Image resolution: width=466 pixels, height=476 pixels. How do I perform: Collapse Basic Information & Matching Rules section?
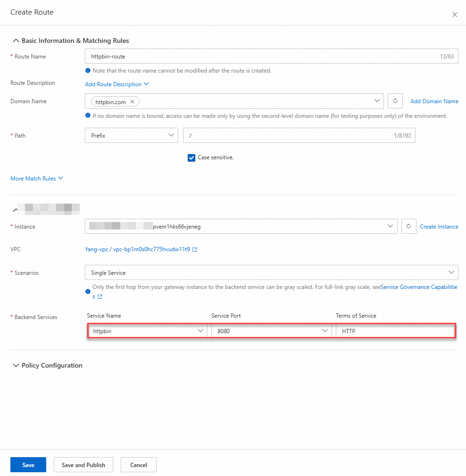(16, 40)
